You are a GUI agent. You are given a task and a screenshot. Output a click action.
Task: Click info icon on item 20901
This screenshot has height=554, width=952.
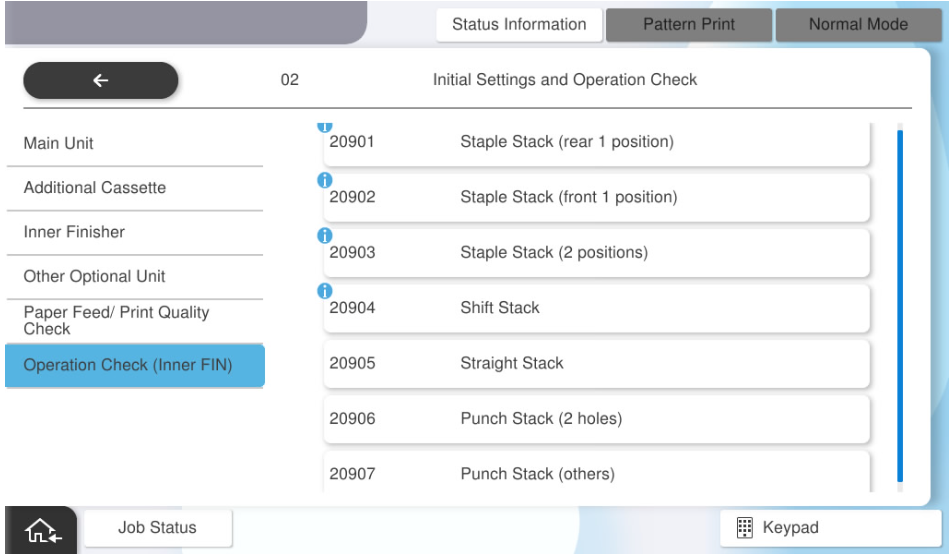pos(324,127)
